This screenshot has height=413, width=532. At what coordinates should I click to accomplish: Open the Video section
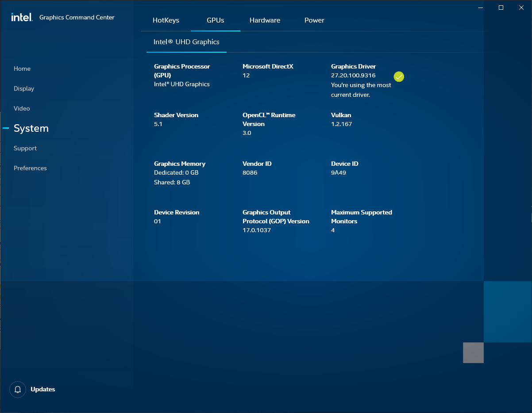coord(22,108)
